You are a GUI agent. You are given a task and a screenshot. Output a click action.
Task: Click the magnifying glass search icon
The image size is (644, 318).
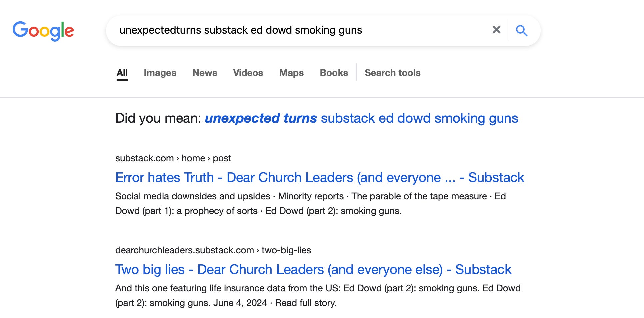click(522, 31)
